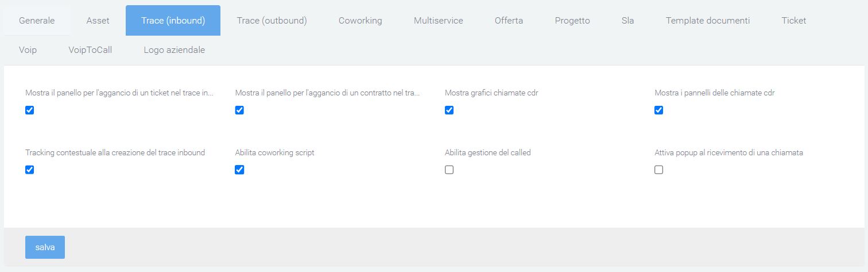Switch to the Asset tab
Viewport: 868px width, 272px height.
click(x=98, y=21)
